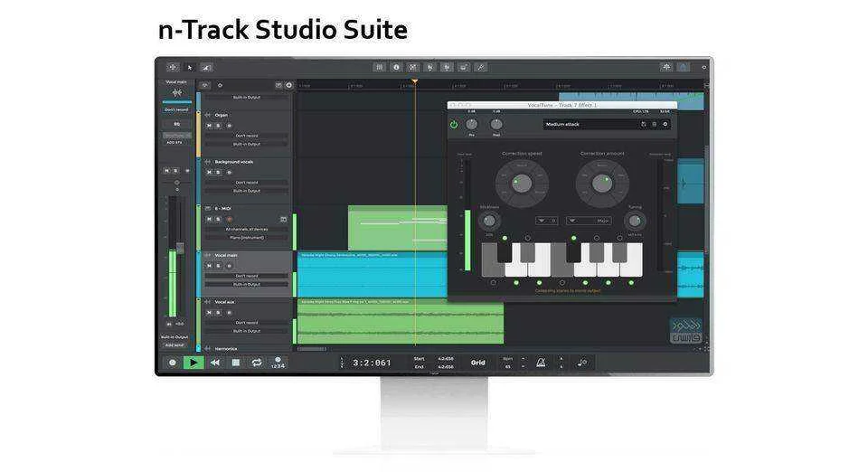868x472 pixels.
Task: Open the VocalTune effect slot in strip
Action: pos(177,136)
